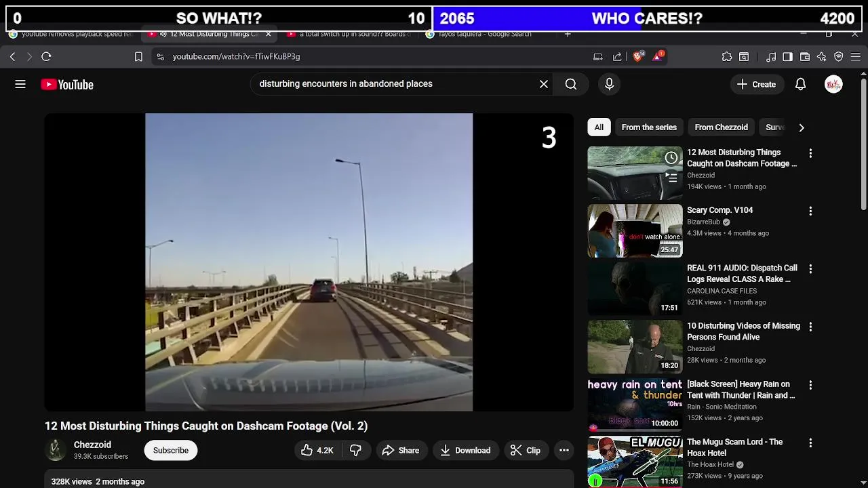
Task: Click the Share button under the video
Action: tap(401, 450)
